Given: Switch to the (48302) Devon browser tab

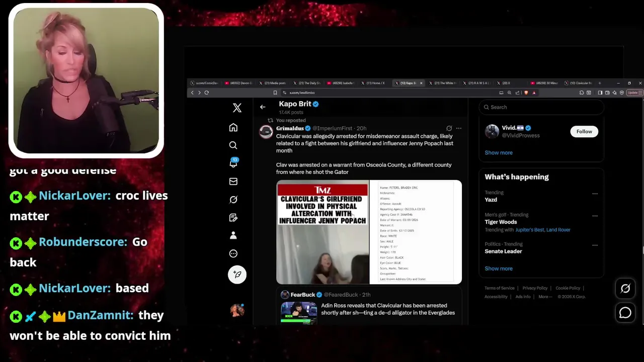Looking at the screenshot, I should pyautogui.click(x=239, y=83).
